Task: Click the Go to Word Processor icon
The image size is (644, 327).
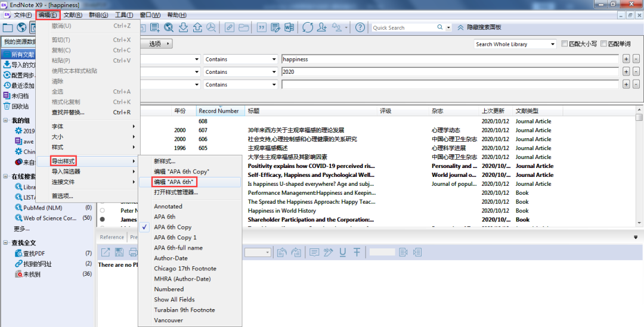Action: pos(289,27)
